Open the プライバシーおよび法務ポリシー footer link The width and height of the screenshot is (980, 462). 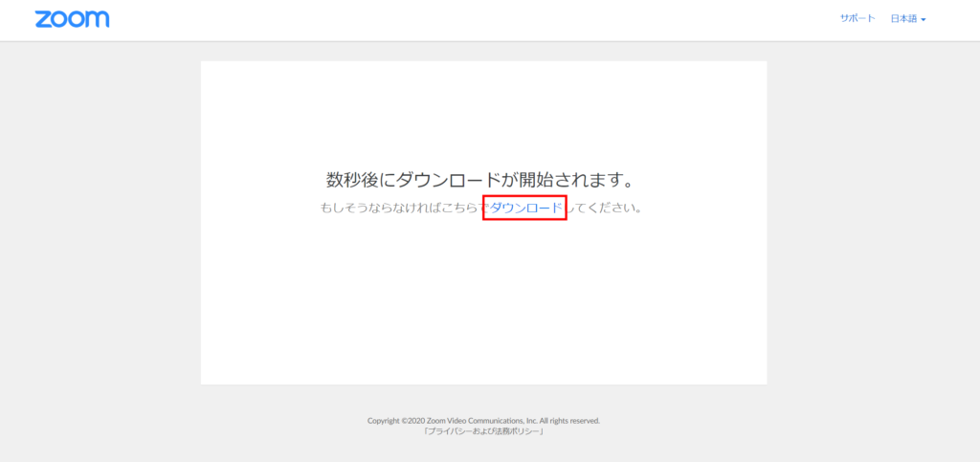pos(483,430)
